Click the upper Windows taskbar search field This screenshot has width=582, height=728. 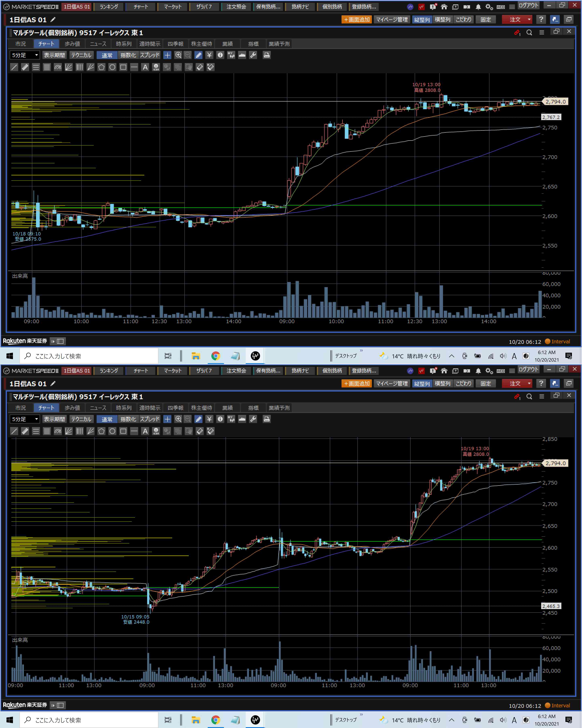(x=89, y=356)
